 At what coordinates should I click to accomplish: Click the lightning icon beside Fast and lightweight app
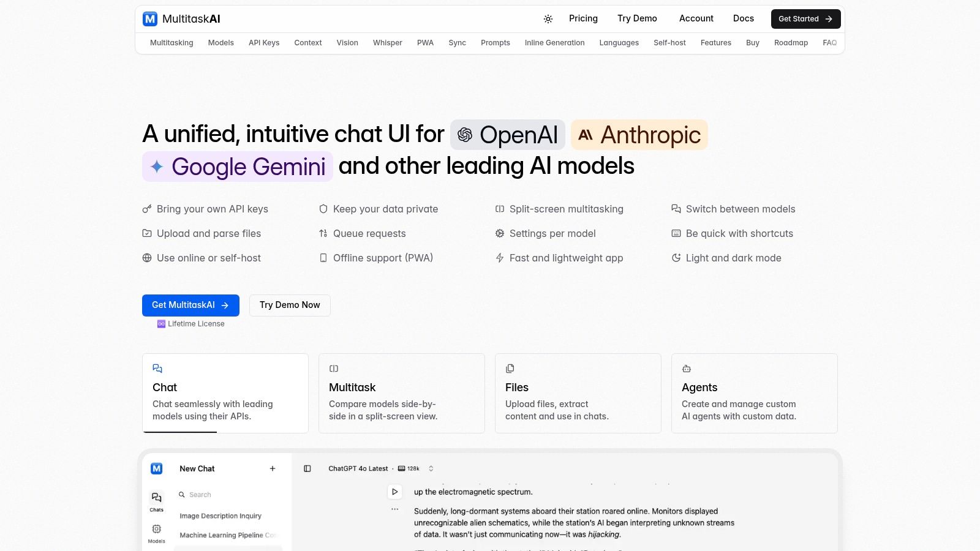(x=500, y=258)
